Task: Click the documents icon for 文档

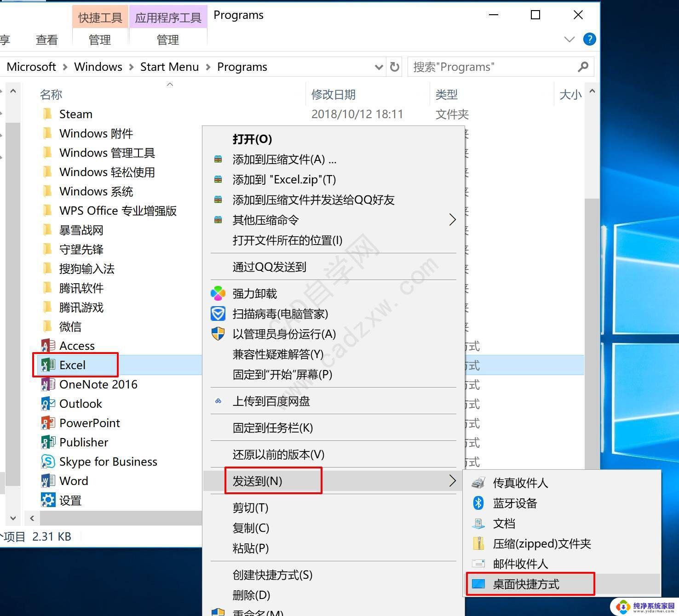Action: (478, 523)
